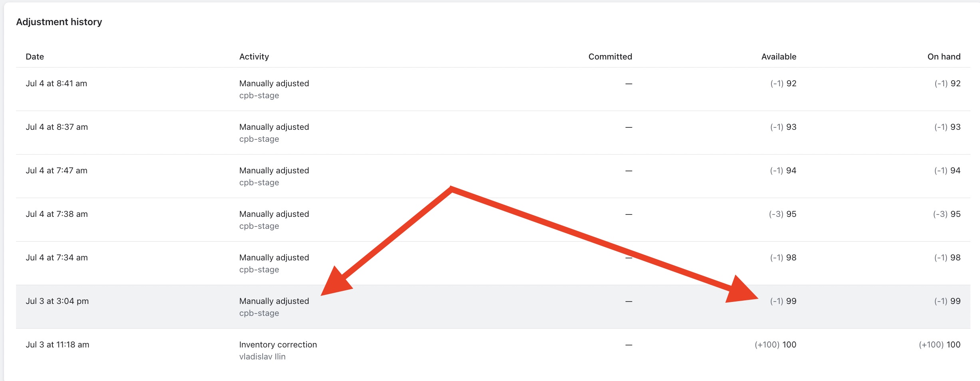
Task: Click the Activity column header
Action: 254,56
